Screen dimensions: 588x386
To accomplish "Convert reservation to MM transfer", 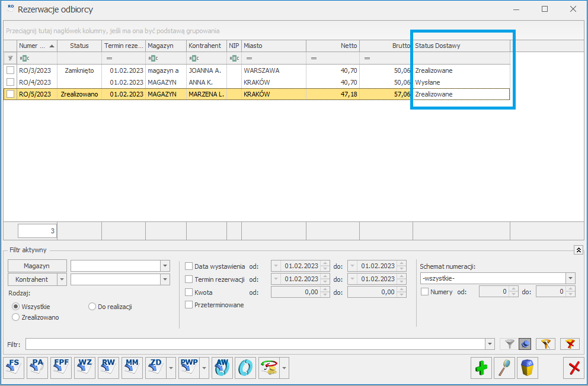I will pos(132,368).
